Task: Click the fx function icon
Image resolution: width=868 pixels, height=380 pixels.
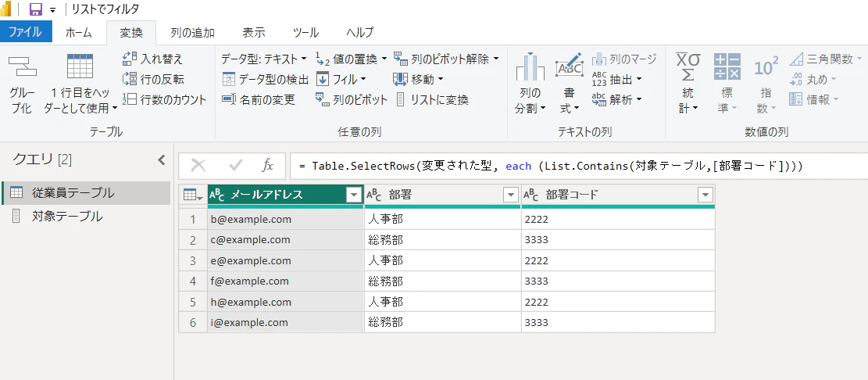Action: coord(267,166)
